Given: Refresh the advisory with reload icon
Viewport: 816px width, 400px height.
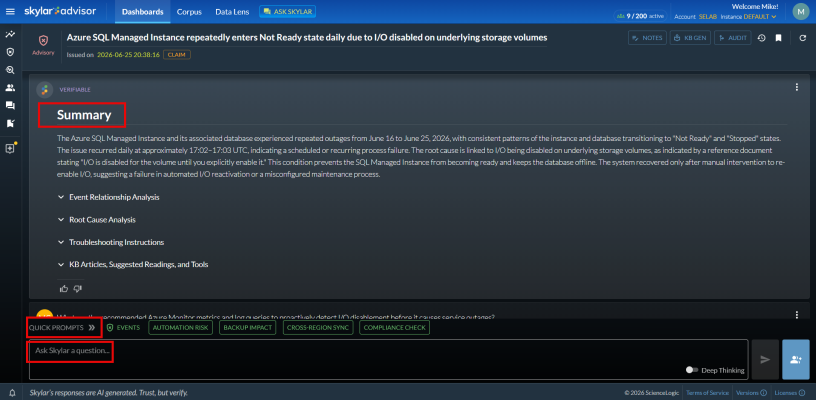Looking at the screenshot, I should pos(800,38).
